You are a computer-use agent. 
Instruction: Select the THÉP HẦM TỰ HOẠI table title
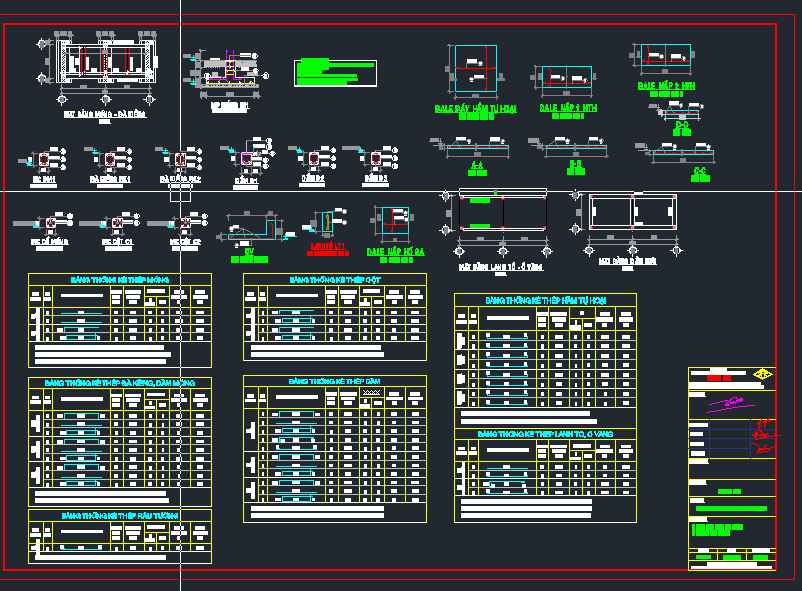point(545,300)
